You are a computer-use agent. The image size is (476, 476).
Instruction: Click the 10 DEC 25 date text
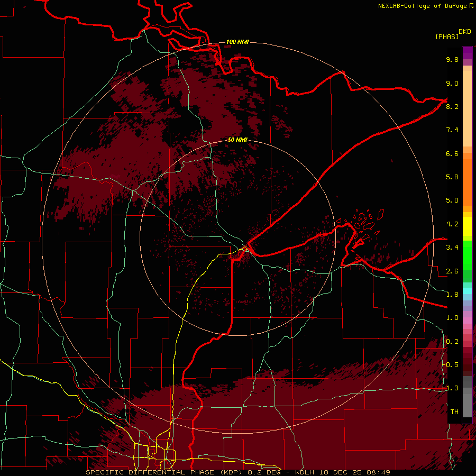(342, 472)
